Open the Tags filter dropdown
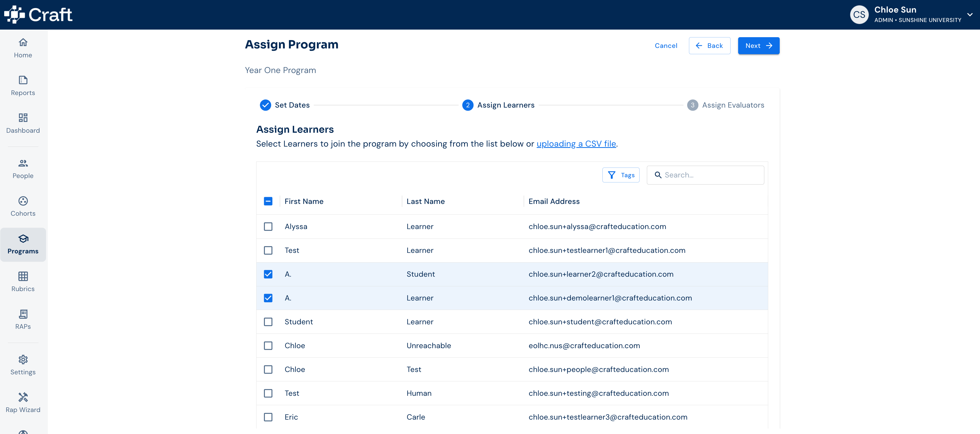This screenshot has height=434, width=980. [x=621, y=175]
